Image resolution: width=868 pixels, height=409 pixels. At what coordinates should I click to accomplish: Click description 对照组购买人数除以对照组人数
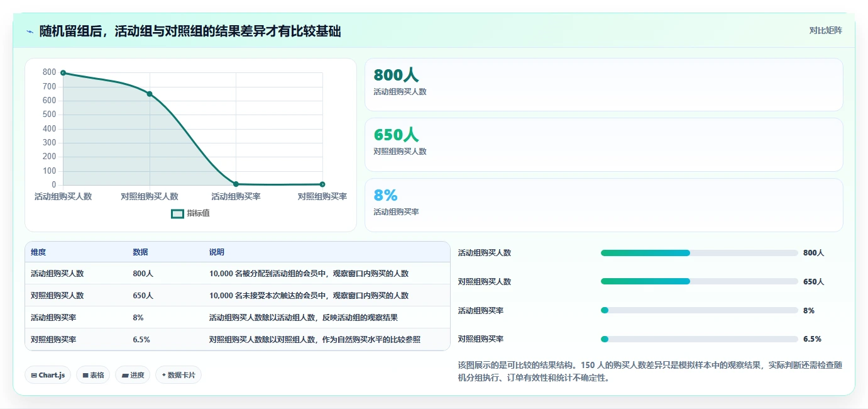tap(315, 340)
